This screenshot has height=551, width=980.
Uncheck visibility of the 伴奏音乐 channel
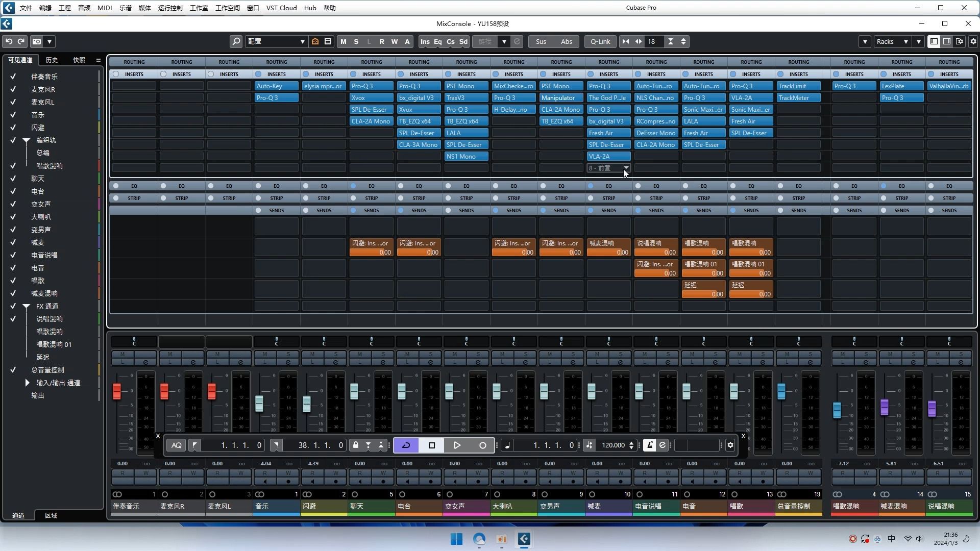tap(13, 76)
